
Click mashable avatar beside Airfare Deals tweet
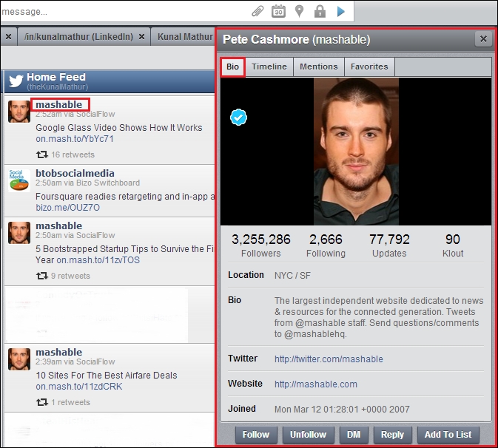(19, 359)
